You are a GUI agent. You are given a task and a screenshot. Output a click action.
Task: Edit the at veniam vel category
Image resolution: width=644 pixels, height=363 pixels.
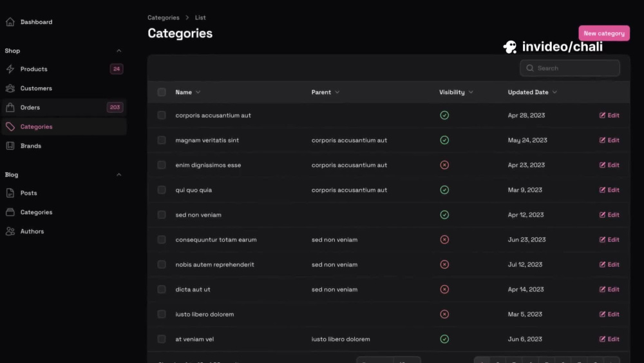point(609,339)
